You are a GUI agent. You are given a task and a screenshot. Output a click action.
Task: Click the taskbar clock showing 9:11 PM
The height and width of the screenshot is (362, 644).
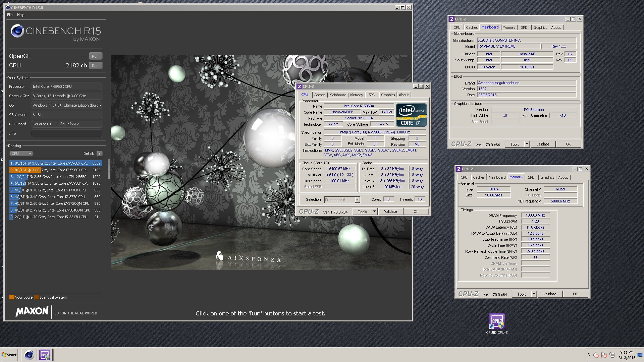(627, 352)
